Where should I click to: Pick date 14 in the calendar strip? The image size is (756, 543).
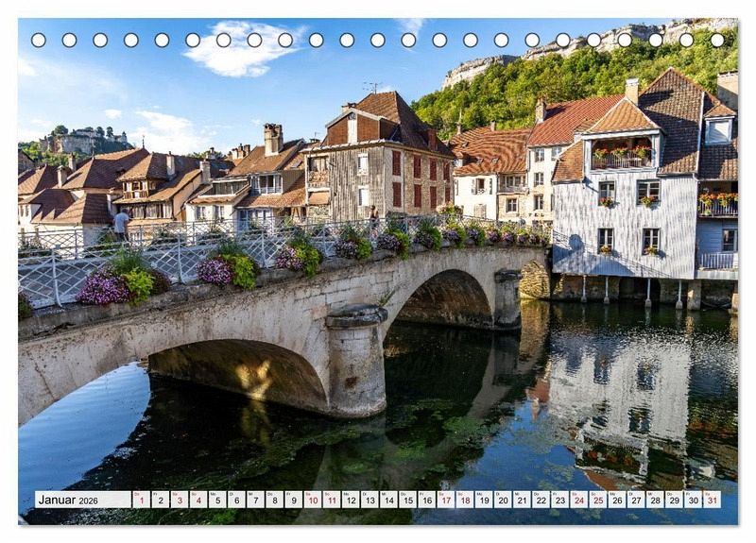pyautogui.click(x=389, y=500)
